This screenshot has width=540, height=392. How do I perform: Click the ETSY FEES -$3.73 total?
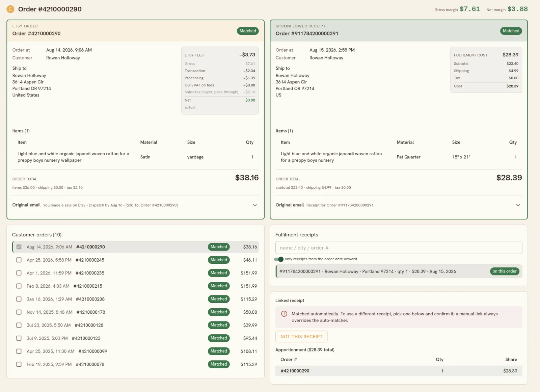tap(247, 55)
